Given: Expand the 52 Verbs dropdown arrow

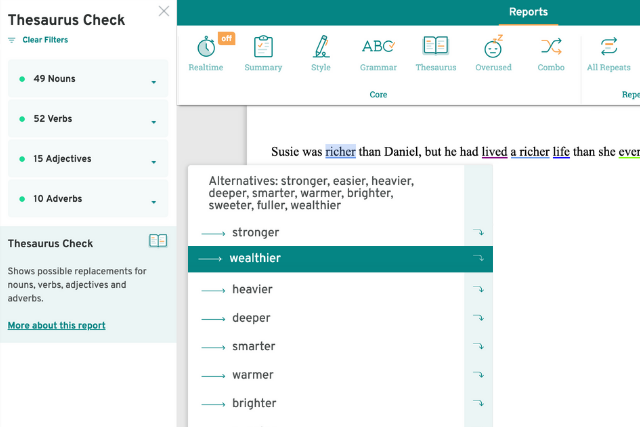Looking at the screenshot, I should [153, 122].
